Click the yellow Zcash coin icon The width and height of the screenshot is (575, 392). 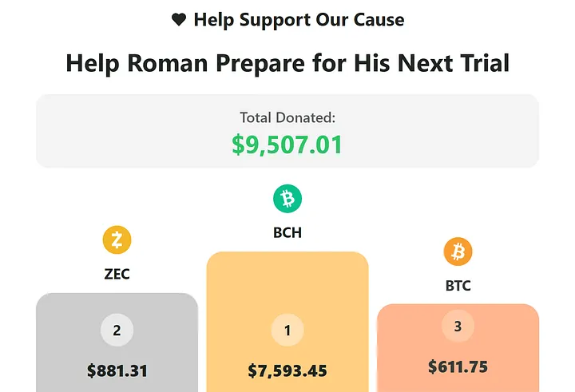click(x=117, y=240)
